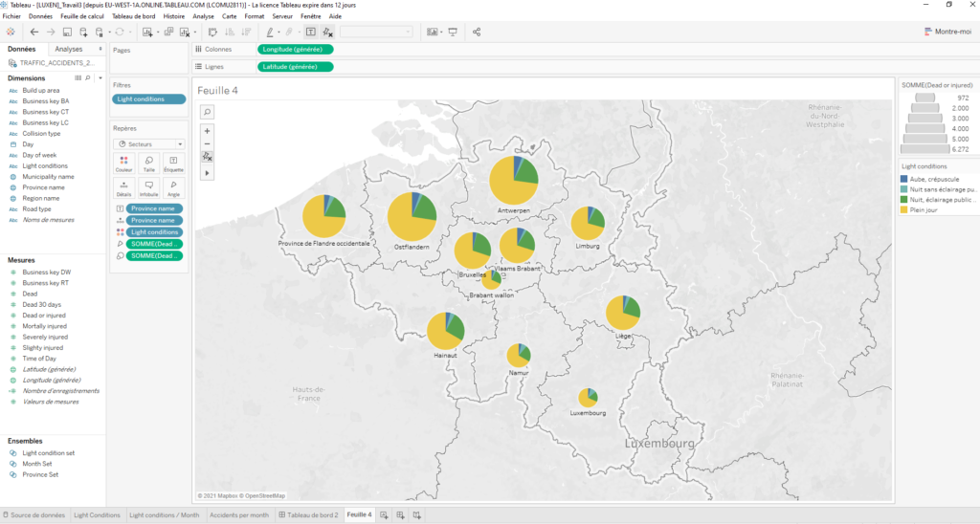This screenshot has height=524, width=980.
Task: Open the Show/Hide cards toolbar icon
Action: (x=432, y=32)
